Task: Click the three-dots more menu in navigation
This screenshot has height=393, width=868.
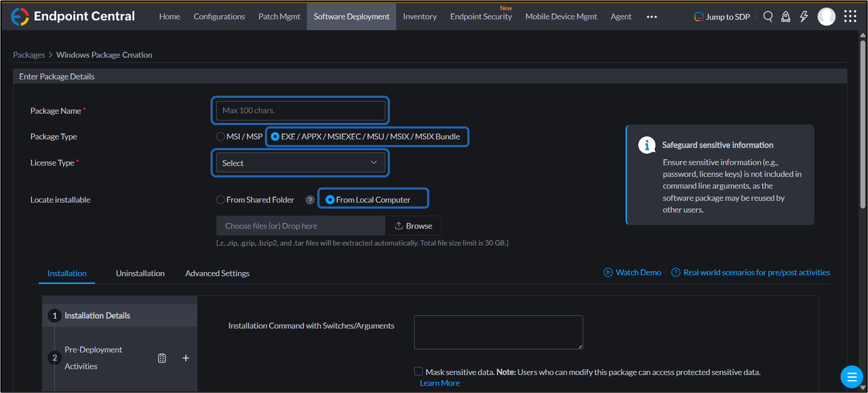Action: point(652,17)
